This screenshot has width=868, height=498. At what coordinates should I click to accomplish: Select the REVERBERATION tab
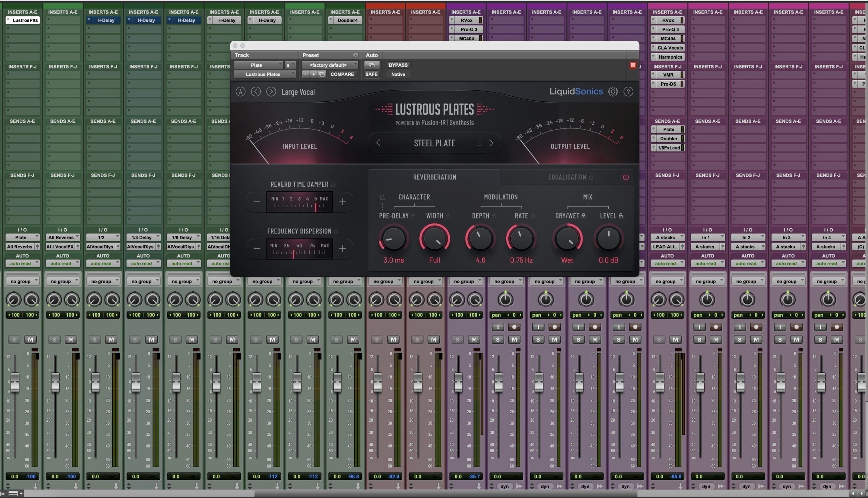434,177
